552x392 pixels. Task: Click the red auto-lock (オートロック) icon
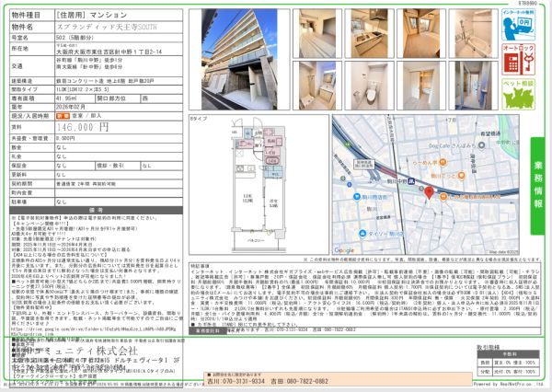pos(518,60)
